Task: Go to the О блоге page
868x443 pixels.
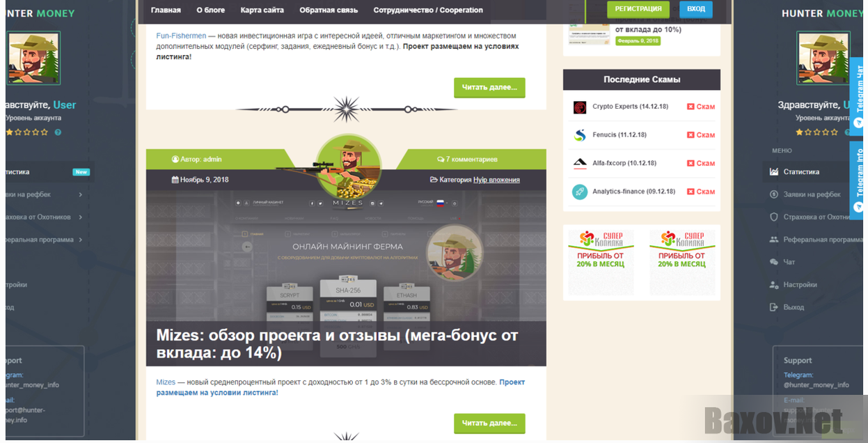Action: (x=211, y=10)
